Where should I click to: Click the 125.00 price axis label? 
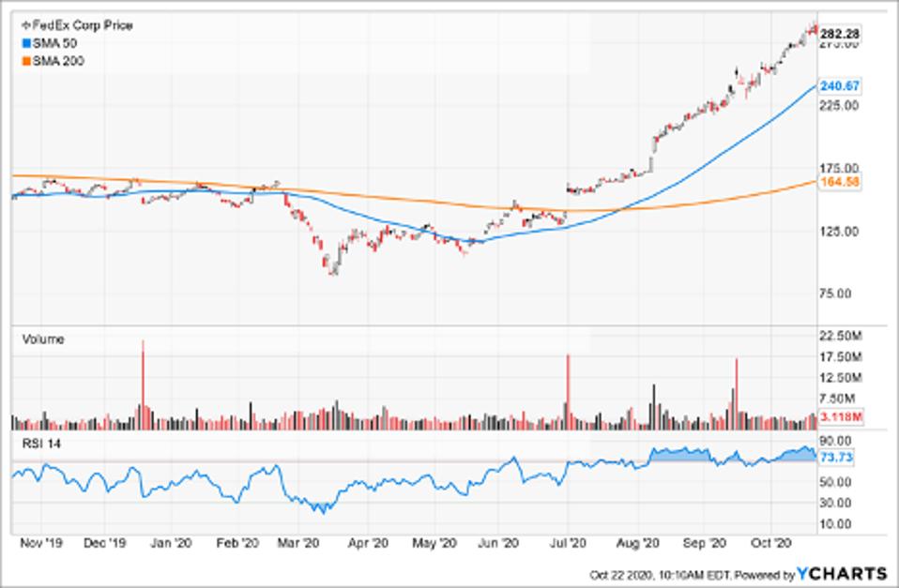tap(839, 232)
